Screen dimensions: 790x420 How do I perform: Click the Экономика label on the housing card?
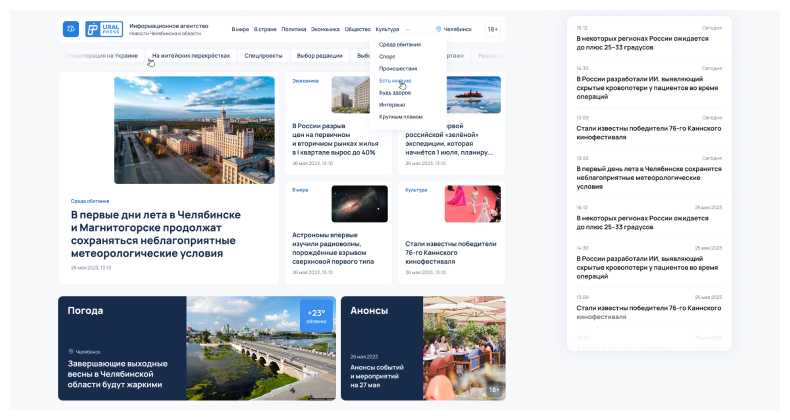coord(305,81)
